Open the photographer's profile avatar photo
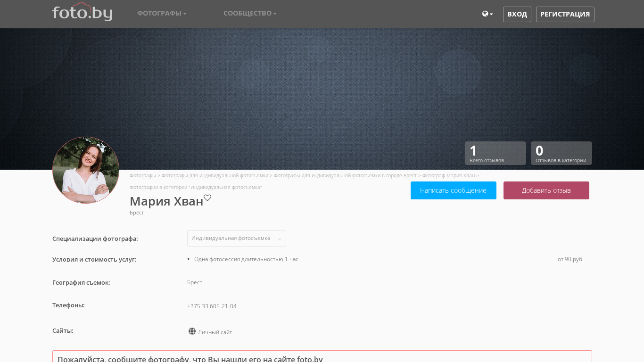The height and width of the screenshot is (362, 644). tap(86, 170)
